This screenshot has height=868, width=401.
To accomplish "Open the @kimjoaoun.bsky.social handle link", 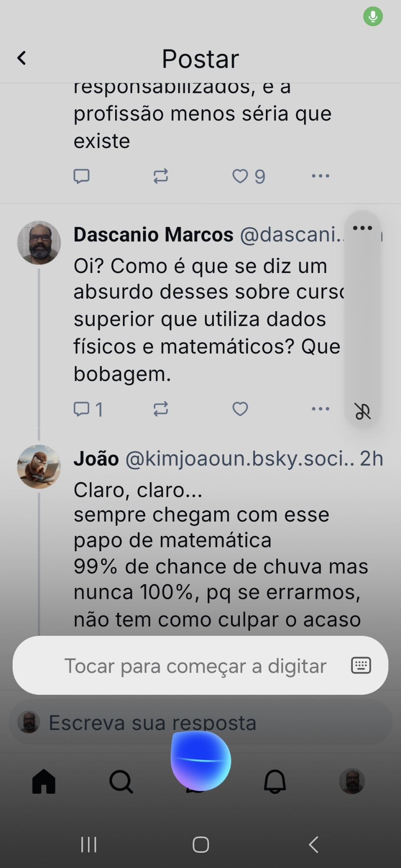I will 239,459.
